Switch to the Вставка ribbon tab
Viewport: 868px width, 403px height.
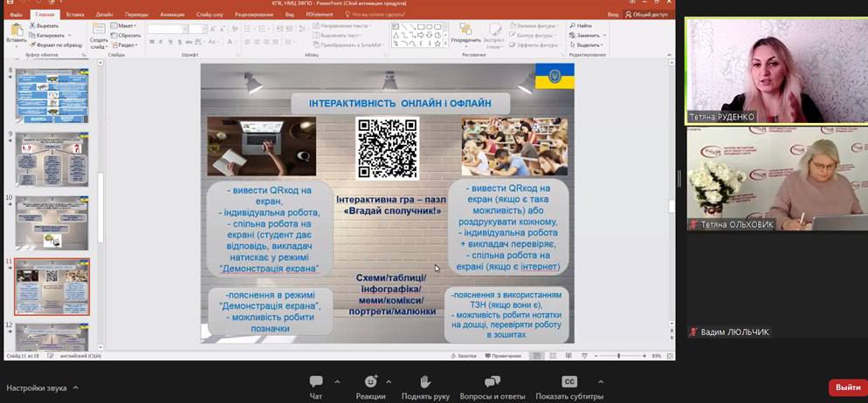(x=75, y=15)
